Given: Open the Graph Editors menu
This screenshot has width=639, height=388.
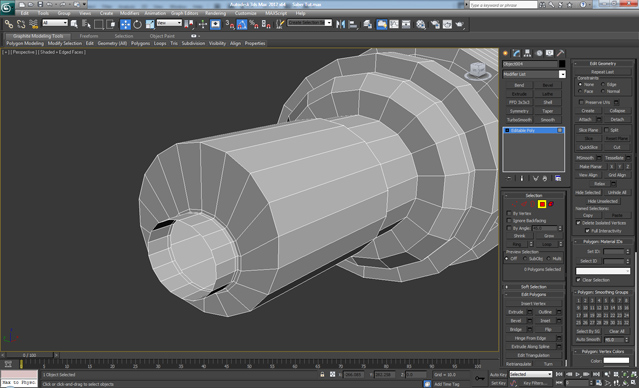Looking at the screenshot, I should click(x=185, y=13).
